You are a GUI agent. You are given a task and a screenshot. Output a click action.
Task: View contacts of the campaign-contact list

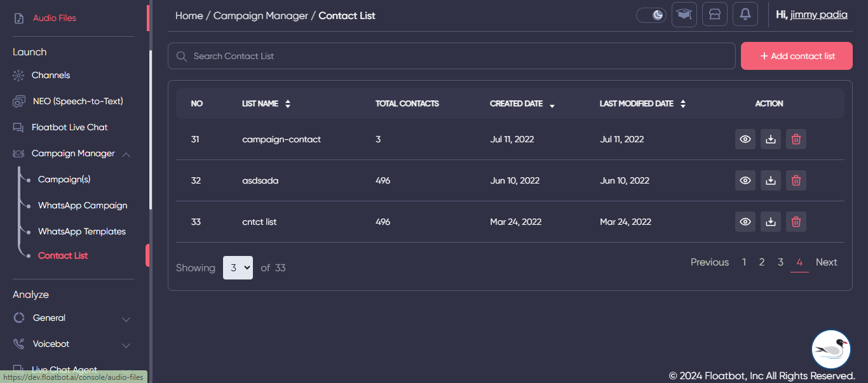(745, 139)
